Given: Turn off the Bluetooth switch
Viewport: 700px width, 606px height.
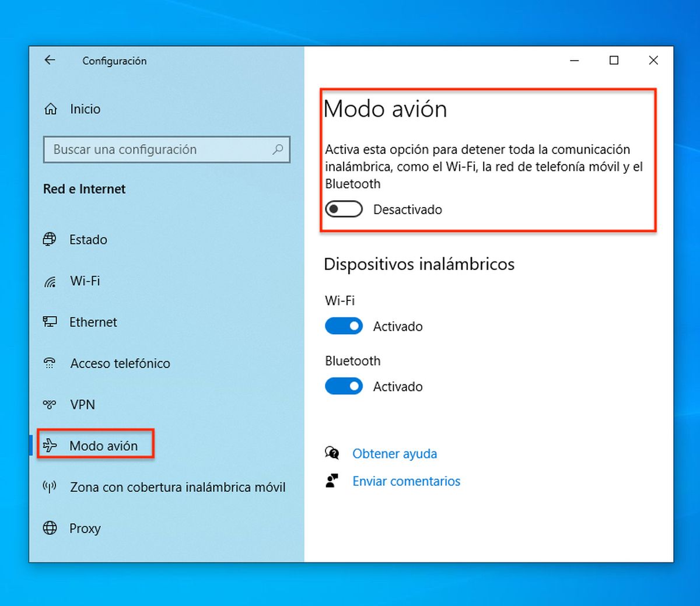Looking at the screenshot, I should point(344,386).
